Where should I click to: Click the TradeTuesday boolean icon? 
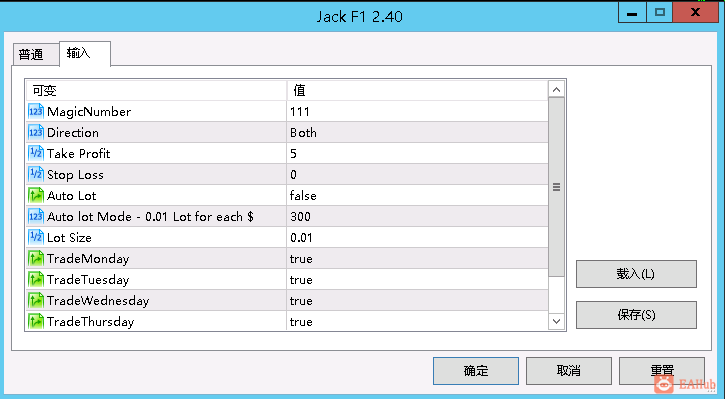pyautogui.click(x=36, y=280)
